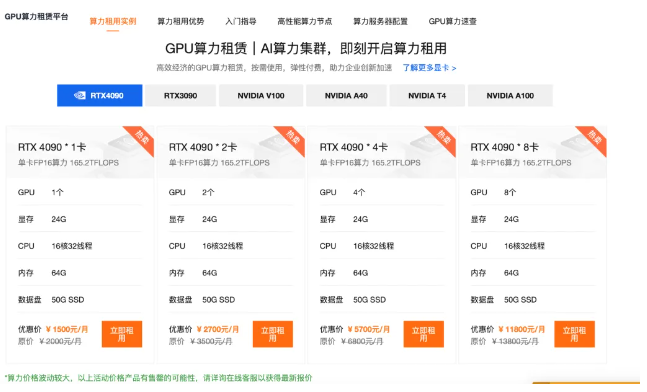
Task: Click the 热卖 ribbon on the 1卡 card
Action: (x=141, y=137)
